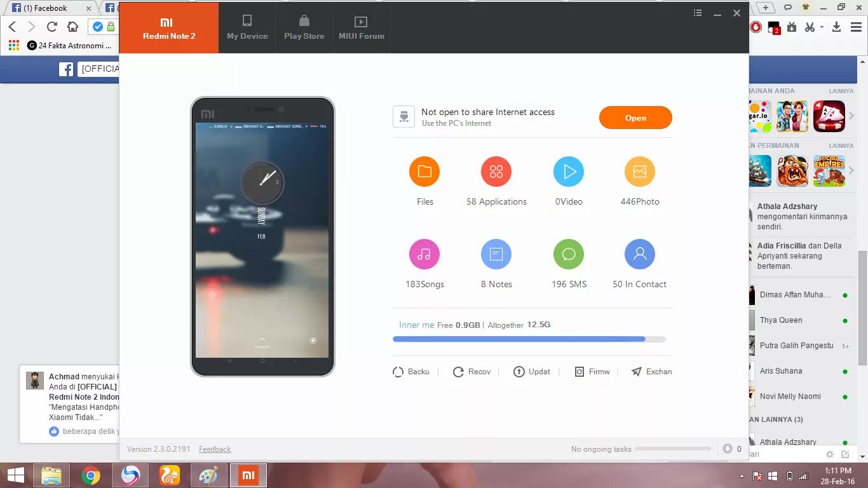Click the Backup option
The width and height of the screenshot is (868, 488).
pos(411,372)
